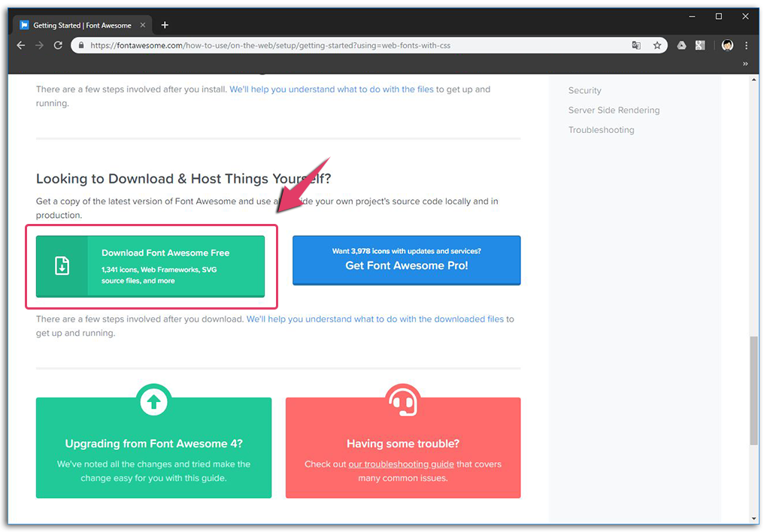Reload the page with the refresh icon
767x532 pixels.
58,45
